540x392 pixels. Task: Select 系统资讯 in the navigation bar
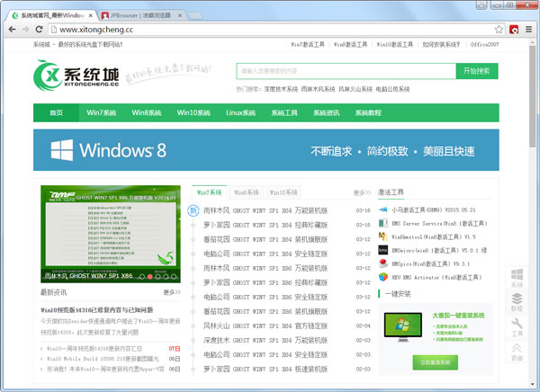(x=327, y=113)
